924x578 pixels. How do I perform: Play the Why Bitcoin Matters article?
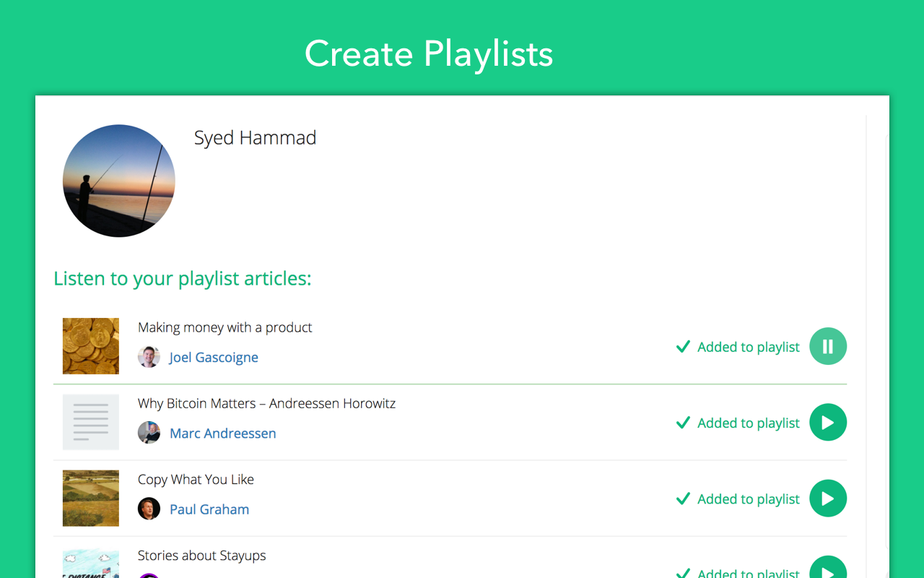tap(827, 422)
